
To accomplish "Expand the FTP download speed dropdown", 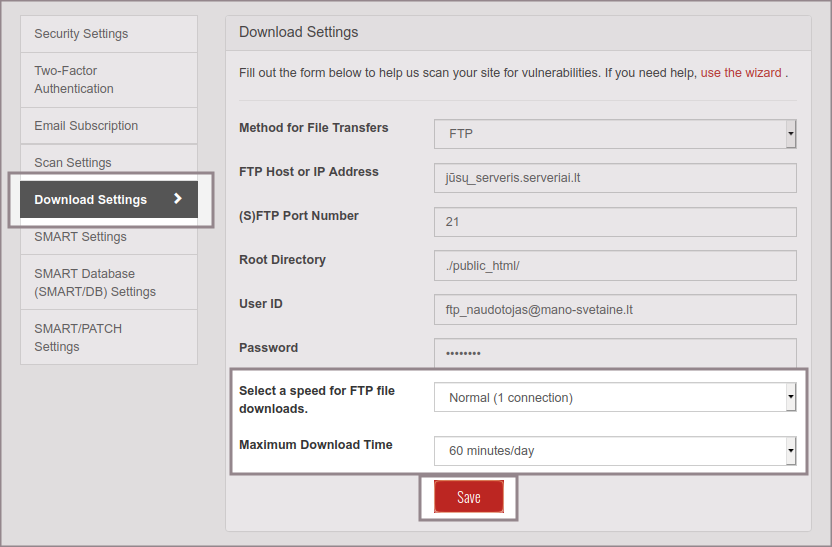I will point(615,398).
